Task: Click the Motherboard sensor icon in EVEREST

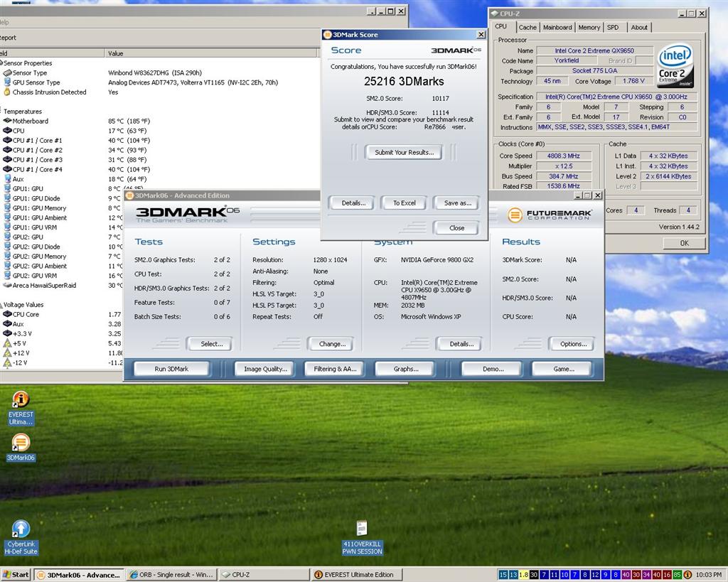Action: pyautogui.click(x=7, y=121)
